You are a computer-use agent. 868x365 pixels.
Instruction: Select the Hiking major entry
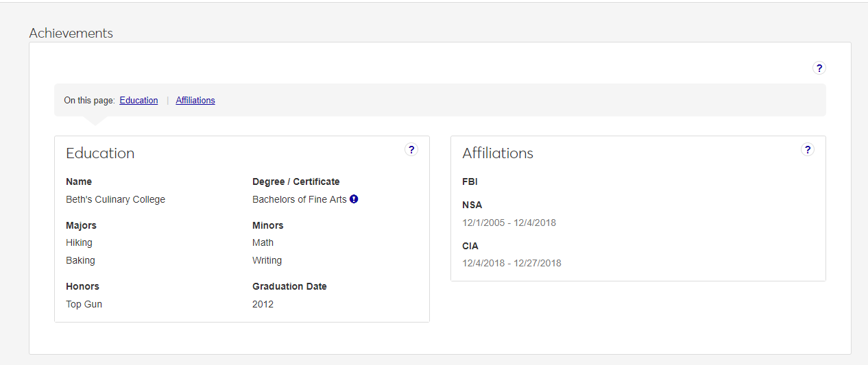(x=79, y=243)
